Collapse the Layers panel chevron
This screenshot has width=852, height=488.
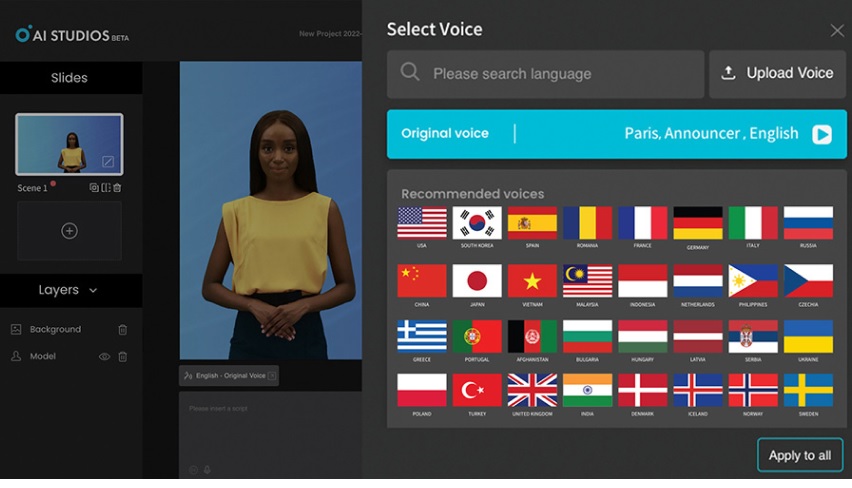click(x=93, y=290)
